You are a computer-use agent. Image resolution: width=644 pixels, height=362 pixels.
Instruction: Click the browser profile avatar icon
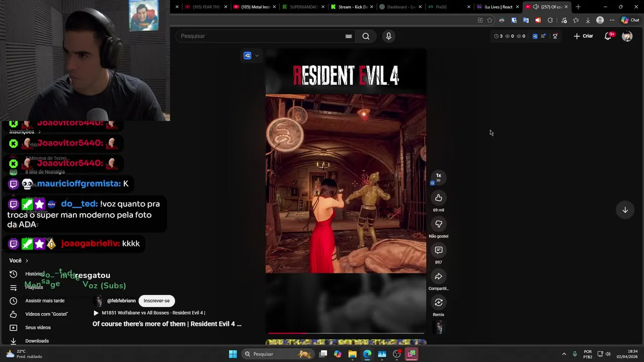[x=600, y=20]
